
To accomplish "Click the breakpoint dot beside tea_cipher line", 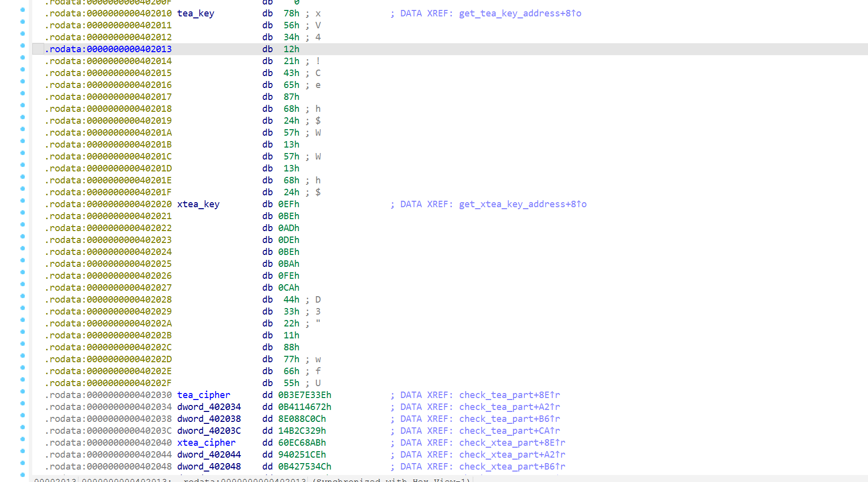I will pyautogui.click(x=22, y=391).
